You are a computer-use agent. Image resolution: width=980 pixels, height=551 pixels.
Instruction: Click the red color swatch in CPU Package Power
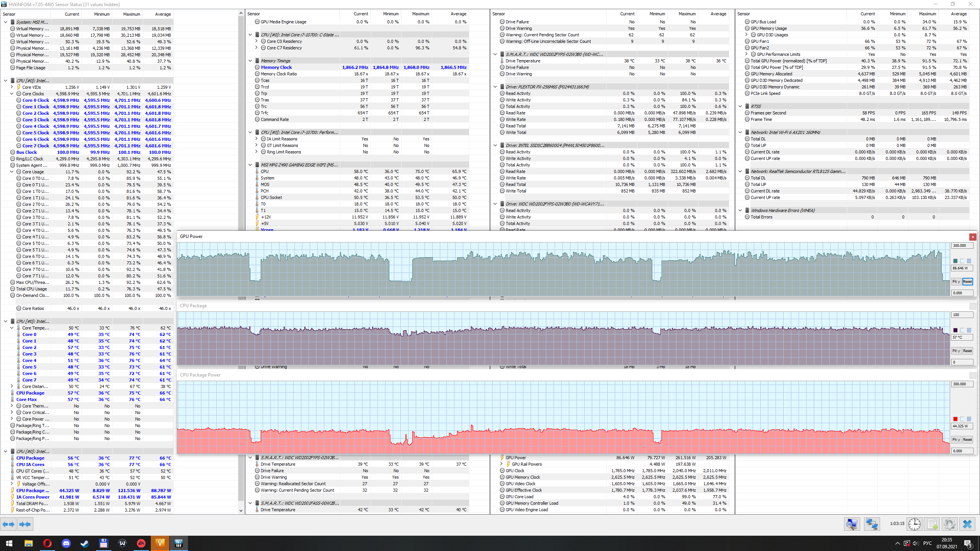955,419
